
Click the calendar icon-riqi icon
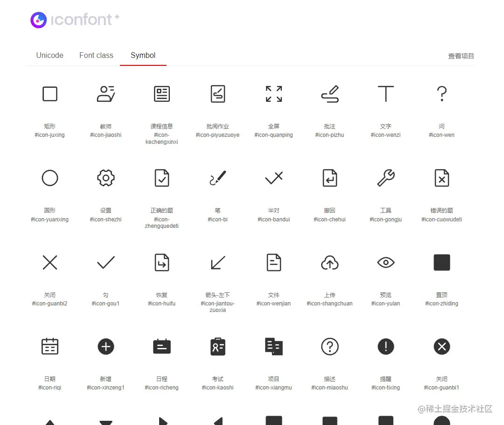coord(50,347)
